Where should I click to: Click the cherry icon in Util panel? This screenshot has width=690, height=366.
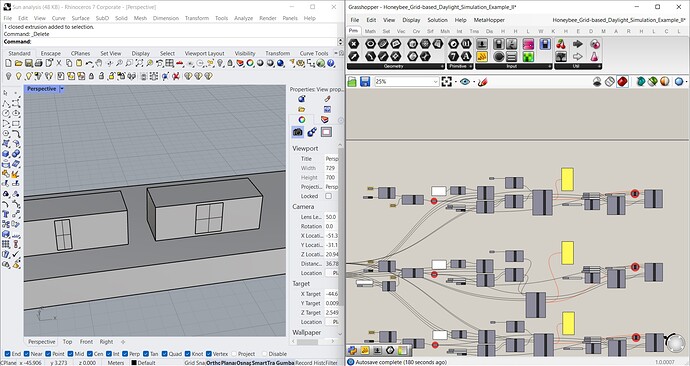[561, 44]
